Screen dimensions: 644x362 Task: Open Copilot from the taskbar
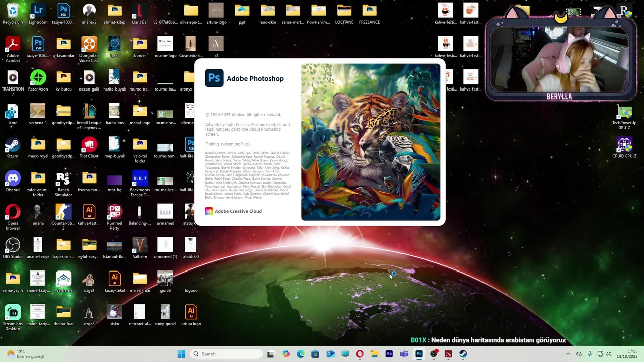(286, 354)
